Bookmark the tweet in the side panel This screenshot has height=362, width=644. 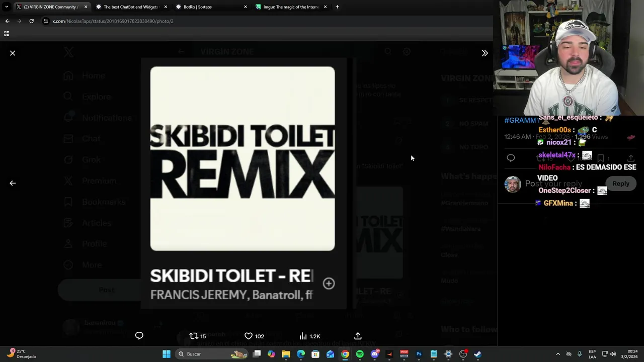601,158
